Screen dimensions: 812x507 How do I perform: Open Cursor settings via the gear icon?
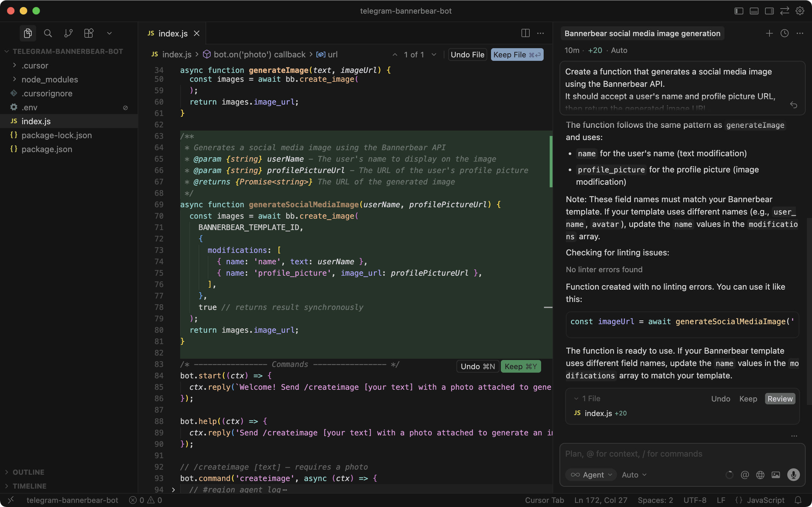[x=800, y=11]
